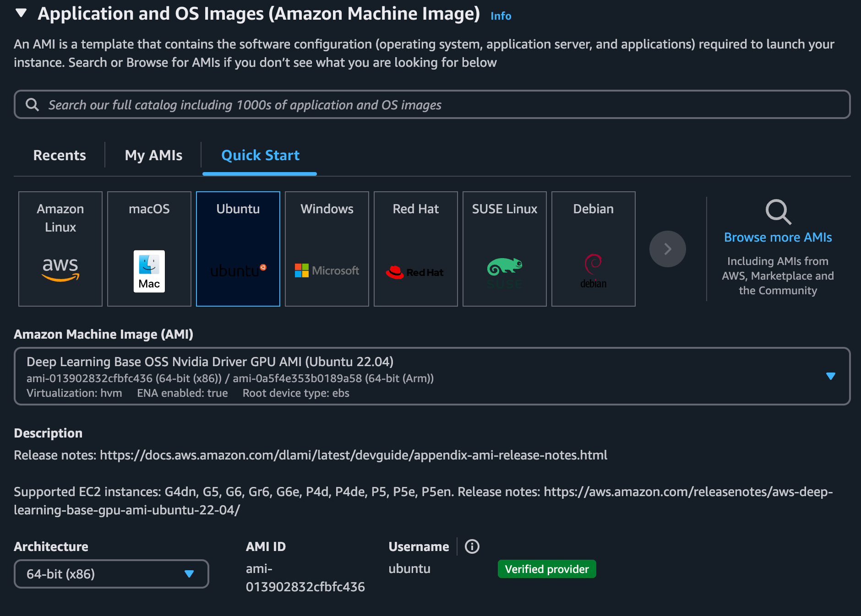This screenshot has height=616, width=861.
Task: Switch to the Recents tab
Action: coord(59,155)
